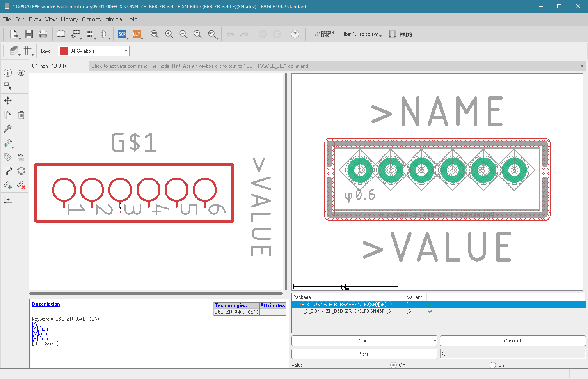Select the Move tool
Image resolution: width=588 pixels, height=379 pixels.
tap(8, 101)
